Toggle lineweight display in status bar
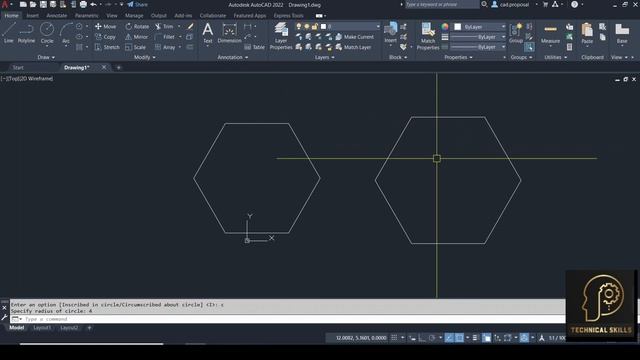The height and width of the screenshot is (360, 640). click(475, 338)
